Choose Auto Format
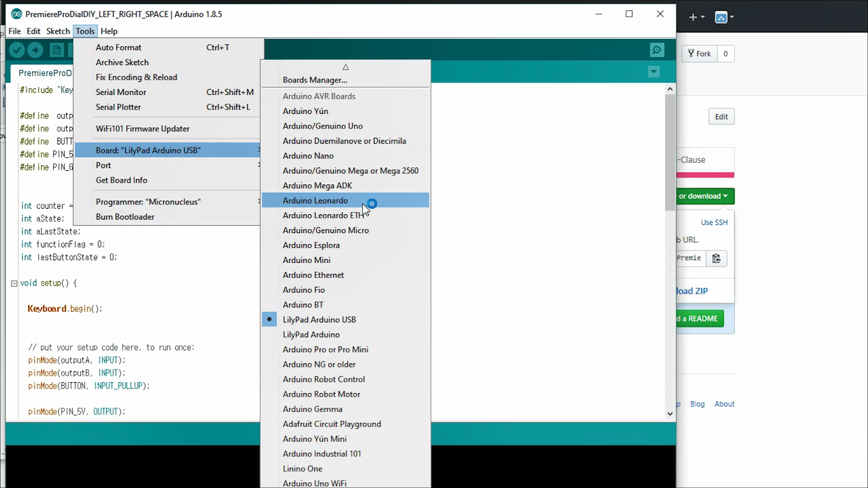This screenshot has width=868, height=488. click(168, 47)
